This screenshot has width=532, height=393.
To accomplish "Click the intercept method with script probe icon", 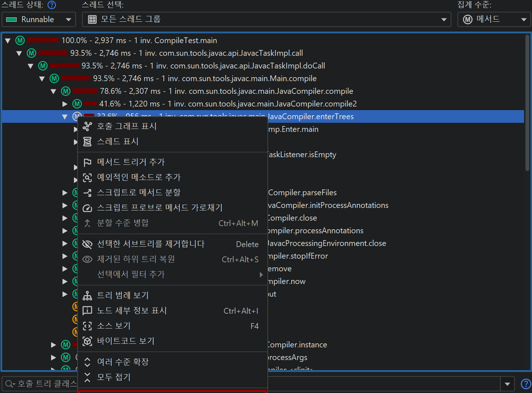I will (x=87, y=208).
